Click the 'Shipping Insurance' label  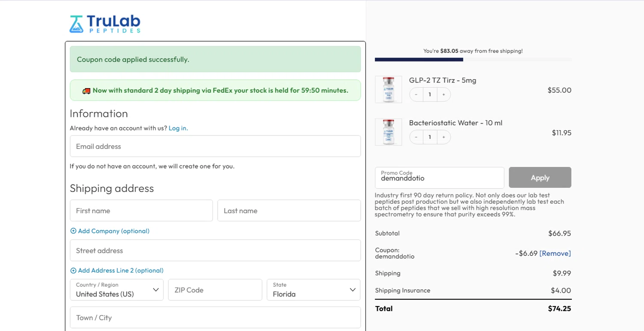tap(402, 291)
